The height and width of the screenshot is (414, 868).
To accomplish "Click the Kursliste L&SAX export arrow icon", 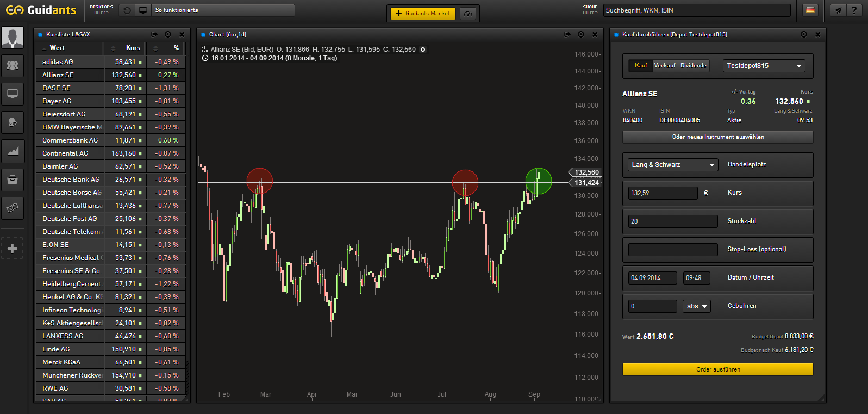I will point(154,34).
